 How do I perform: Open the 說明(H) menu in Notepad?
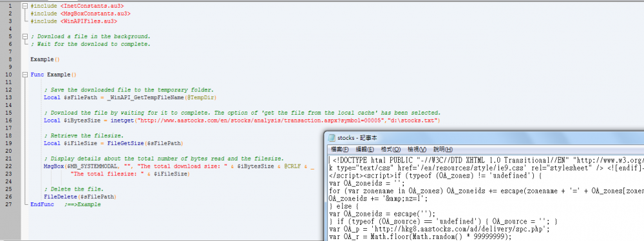pyautogui.click(x=443, y=149)
